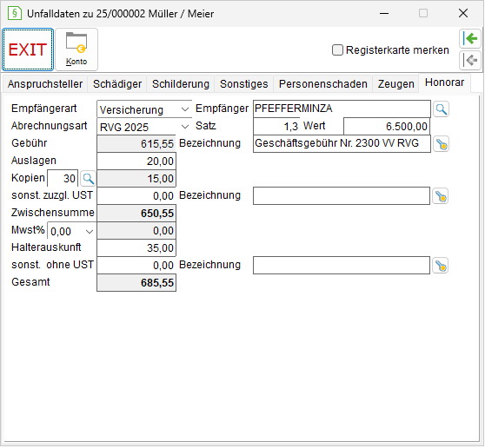The image size is (485, 448).
Task: Click Kopien magnifier lookup icon
Action: 88,179
